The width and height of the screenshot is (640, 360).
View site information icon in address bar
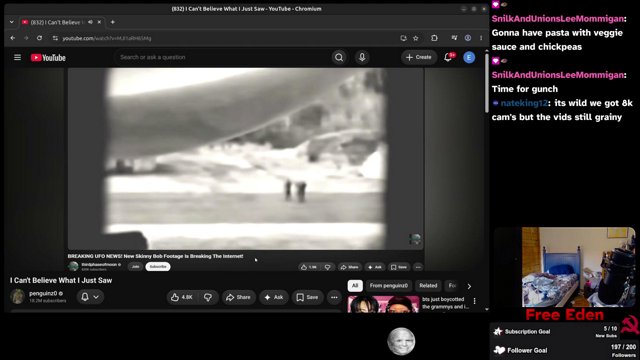55,38
